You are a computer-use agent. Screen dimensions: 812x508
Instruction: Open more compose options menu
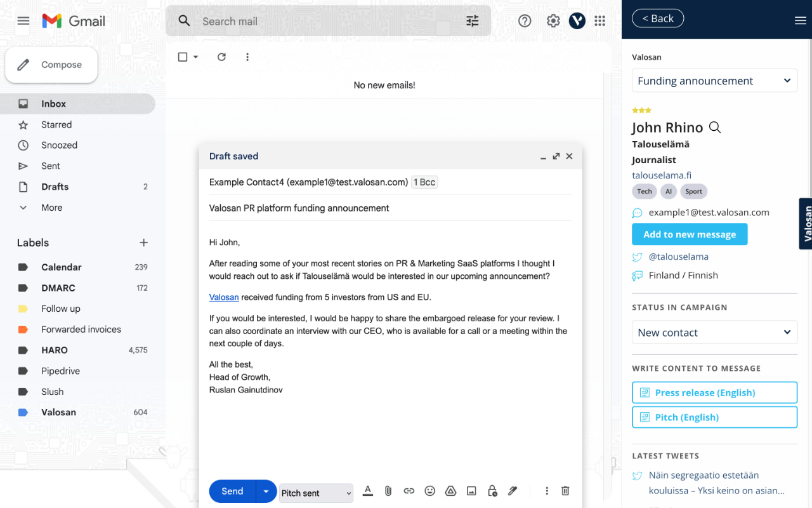tap(547, 491)
